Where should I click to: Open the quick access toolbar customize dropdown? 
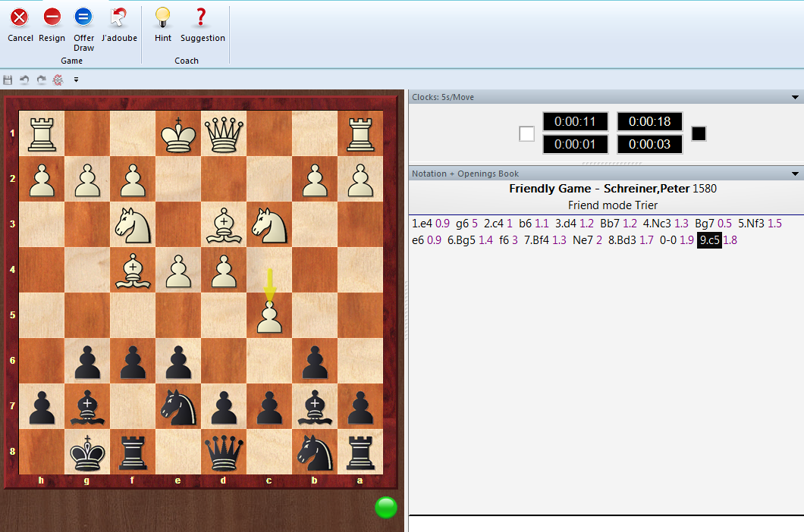76,80
